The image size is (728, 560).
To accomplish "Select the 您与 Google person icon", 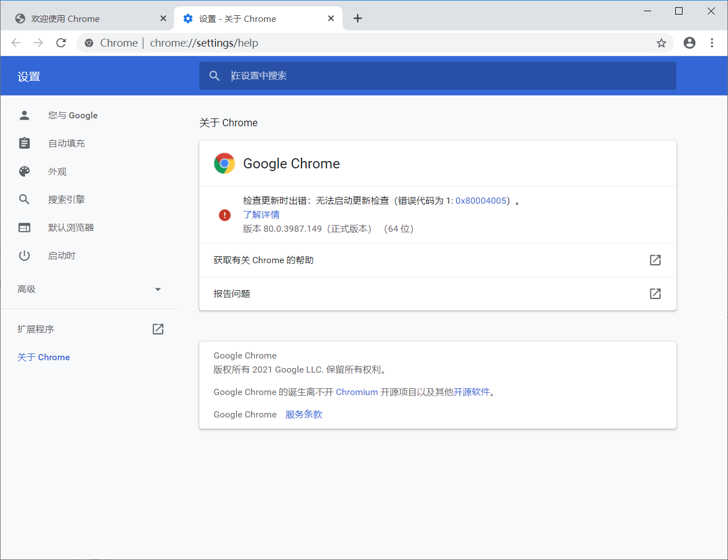I will 24,115.
